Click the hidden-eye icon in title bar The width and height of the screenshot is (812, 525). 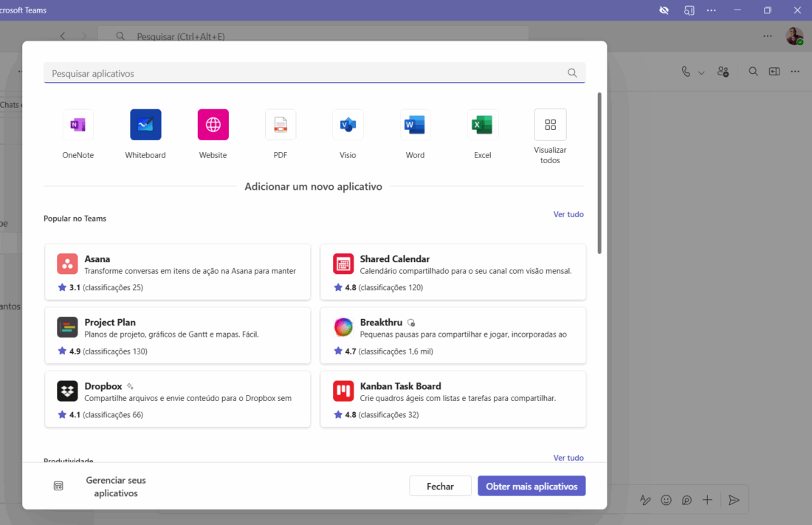[664, 10]
